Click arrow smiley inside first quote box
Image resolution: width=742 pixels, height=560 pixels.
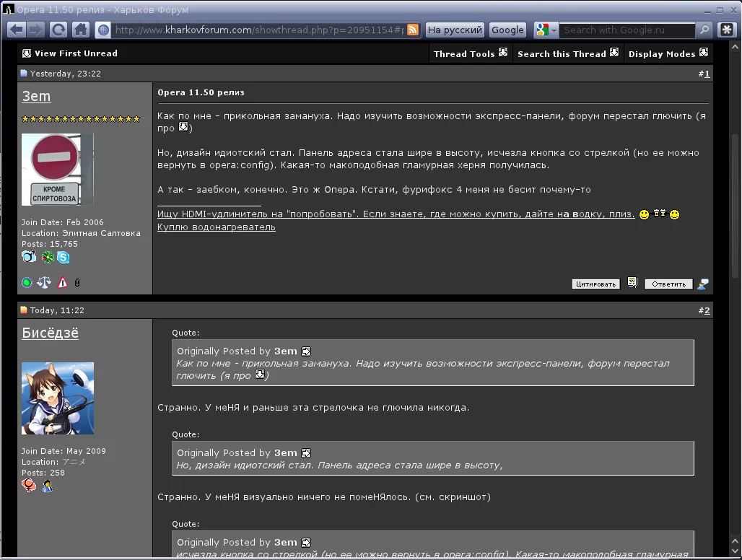259,374
